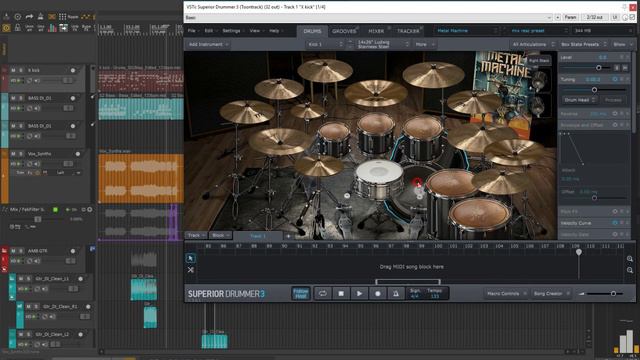Open the Help menu in Superior Drummer

click(276, 31)
